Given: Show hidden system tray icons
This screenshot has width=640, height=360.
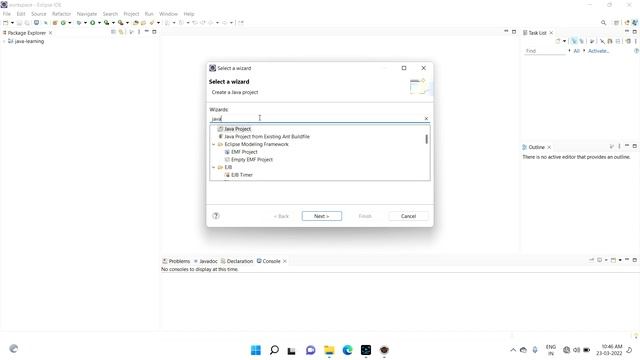Looking at the screenshot, I should coord(513,350).
